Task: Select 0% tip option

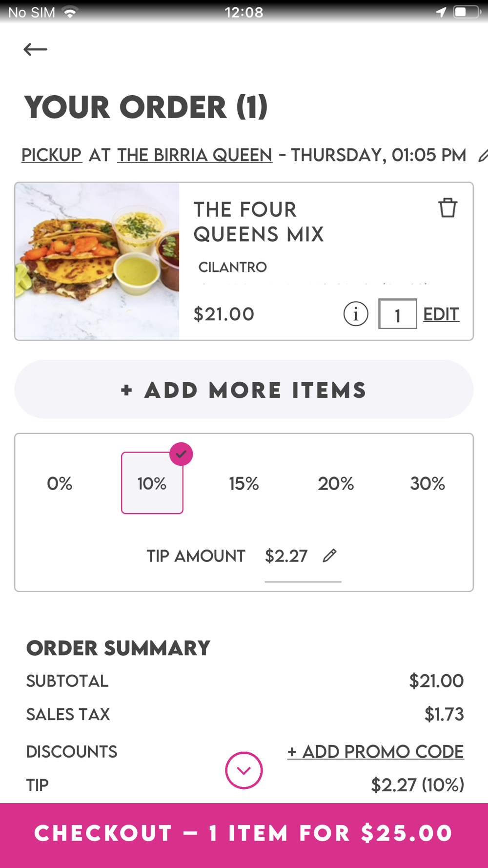Action: click(60, 483)
